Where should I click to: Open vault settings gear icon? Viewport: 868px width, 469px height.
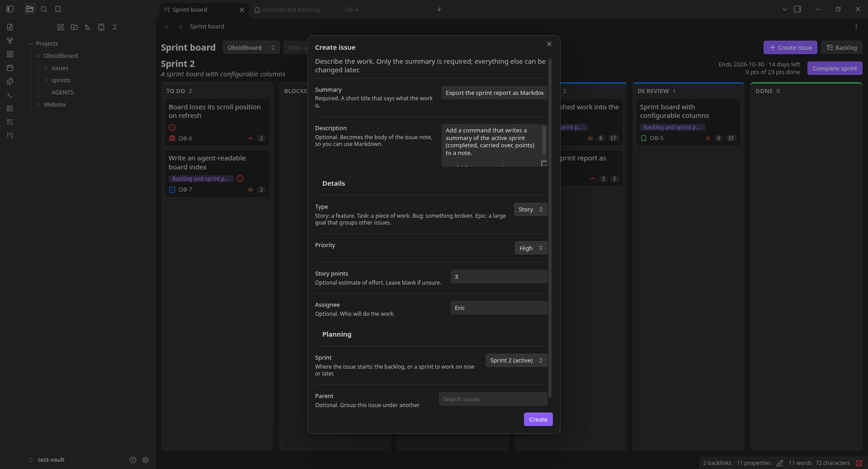[x=146, y=460]
